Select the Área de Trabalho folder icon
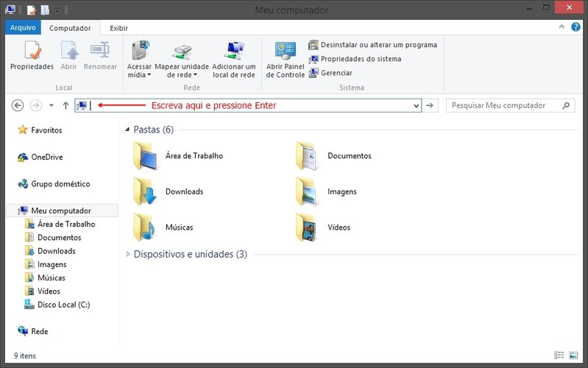The image size is (588, 368). 145,156
